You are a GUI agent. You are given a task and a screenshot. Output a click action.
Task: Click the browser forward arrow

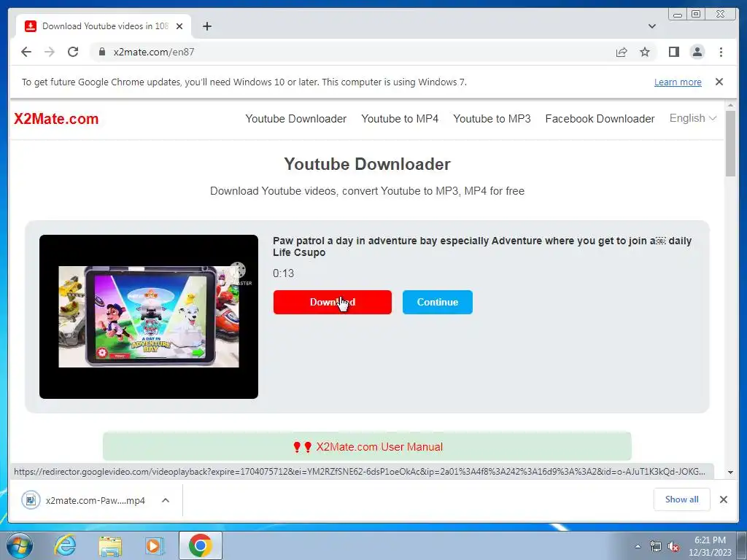click(50, 52)
